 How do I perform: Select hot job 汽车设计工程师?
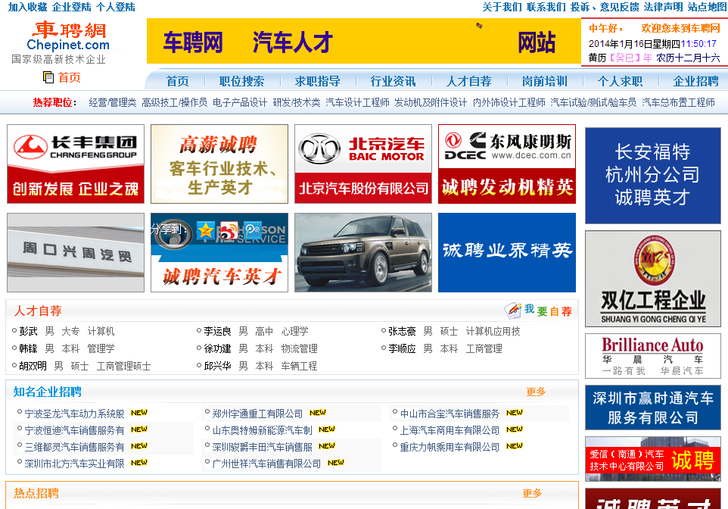(x=357, y=103)
